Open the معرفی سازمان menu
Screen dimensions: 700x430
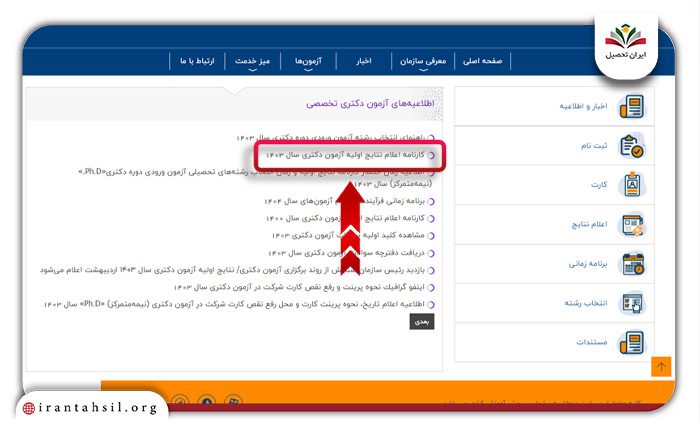tap(423, 61)
